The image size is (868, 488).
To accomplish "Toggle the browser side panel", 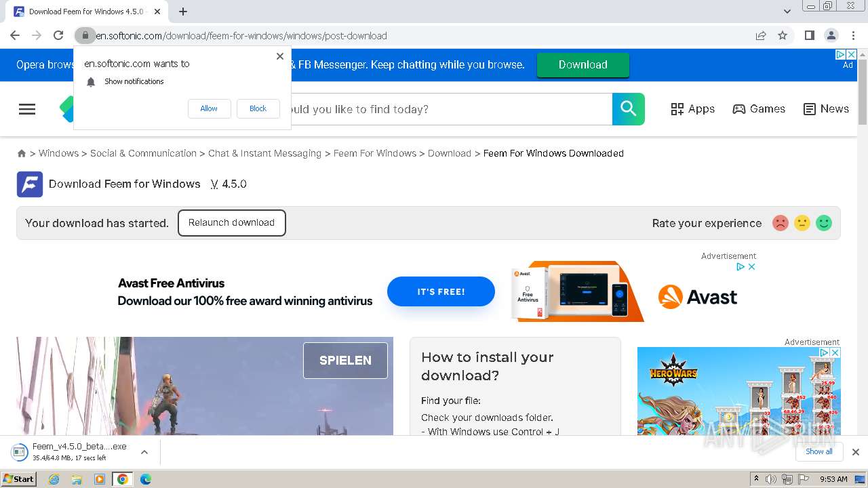I will tap(809, 35).
